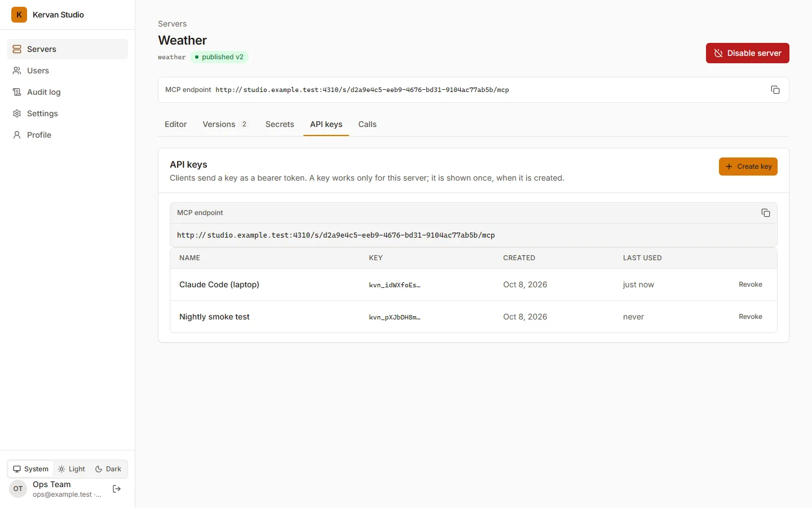Click the CREATED column header
Image resolution: width=812 pixels, height=508 pixels.
[519, 258]
